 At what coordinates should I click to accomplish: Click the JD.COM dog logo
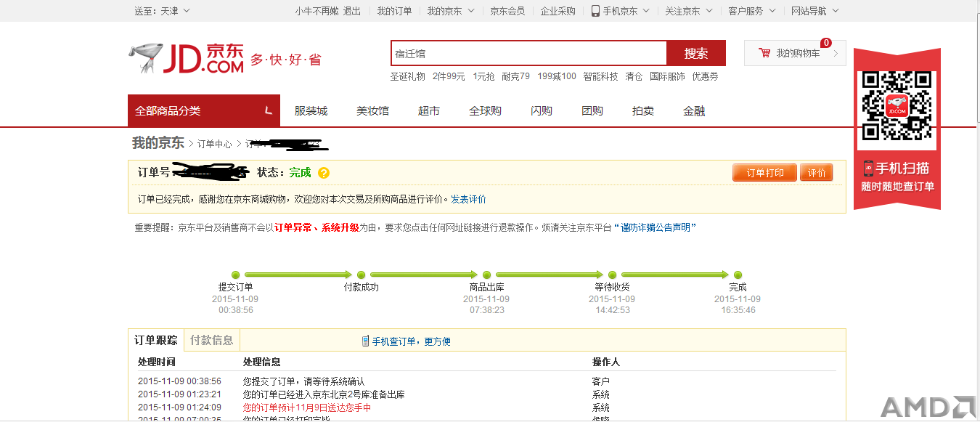[x=187, y=59]
